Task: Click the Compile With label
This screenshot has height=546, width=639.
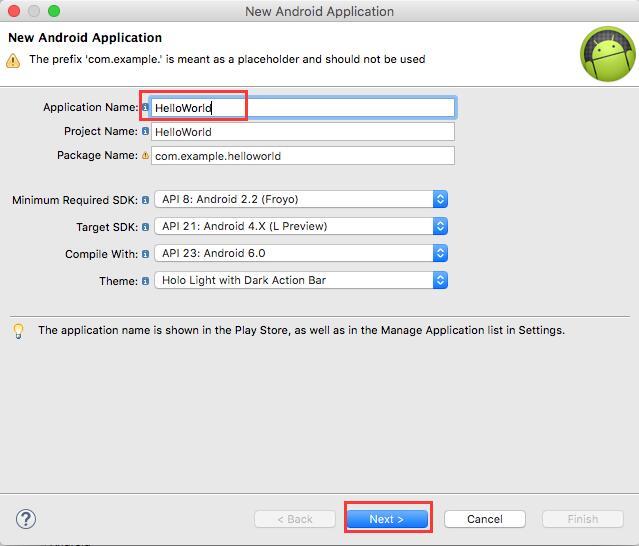Action: [x=101, y=254]
